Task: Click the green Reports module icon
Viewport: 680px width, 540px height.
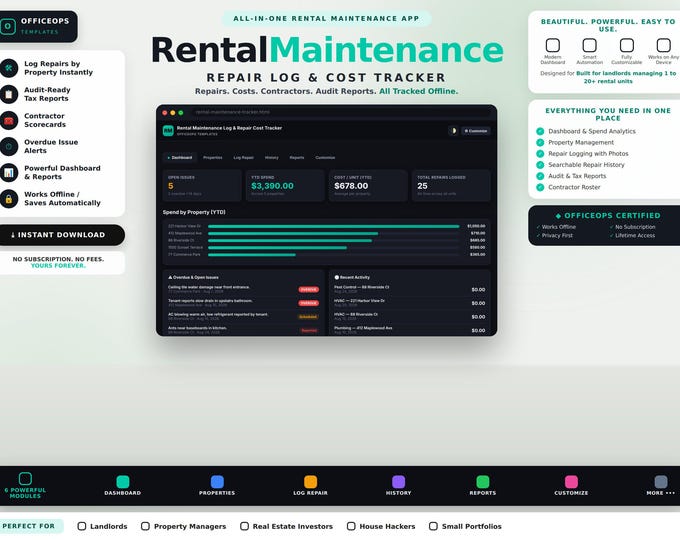Action: tap(483, 481)
